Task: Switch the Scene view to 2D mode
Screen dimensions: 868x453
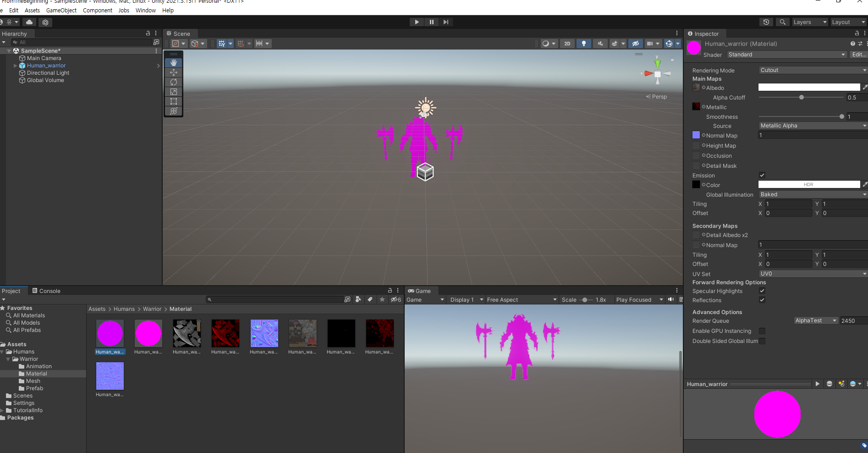Action: point(567,43)
